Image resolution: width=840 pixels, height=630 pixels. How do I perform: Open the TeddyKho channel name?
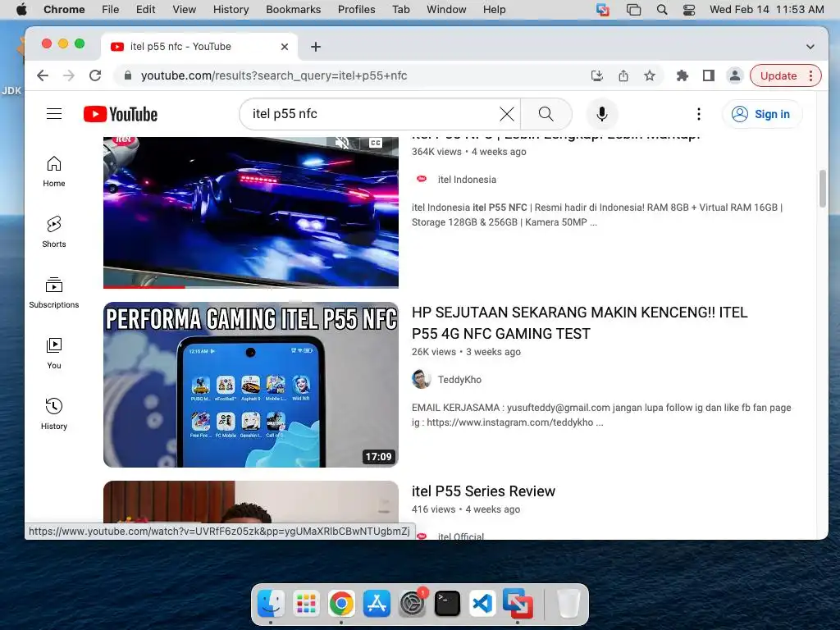[x=459, y=379]
